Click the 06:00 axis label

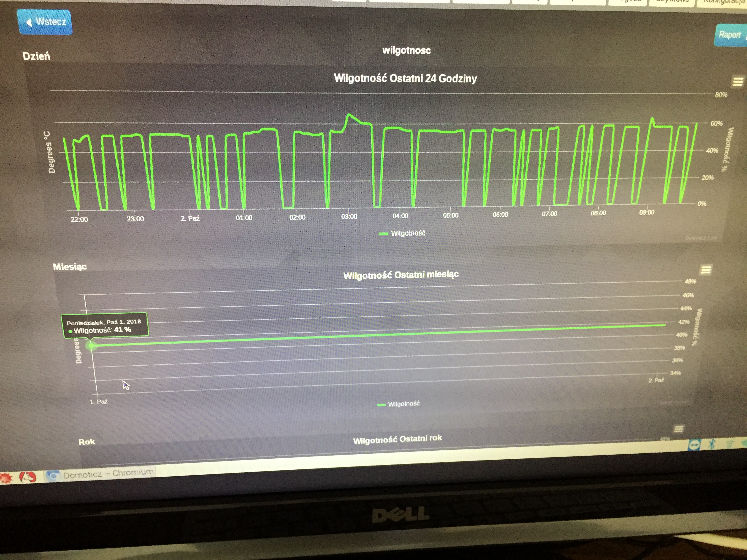[500, 215]
